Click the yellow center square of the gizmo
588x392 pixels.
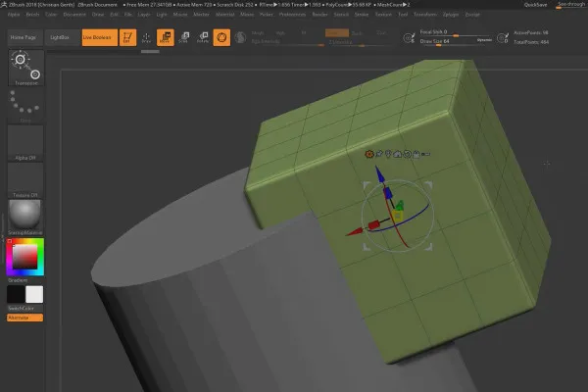[397, 216]
